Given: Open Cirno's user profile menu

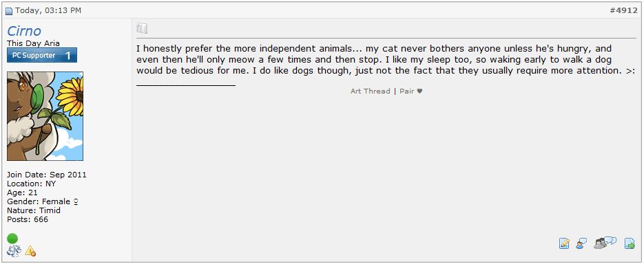Looking at the screenshot, I should (24, 31).
